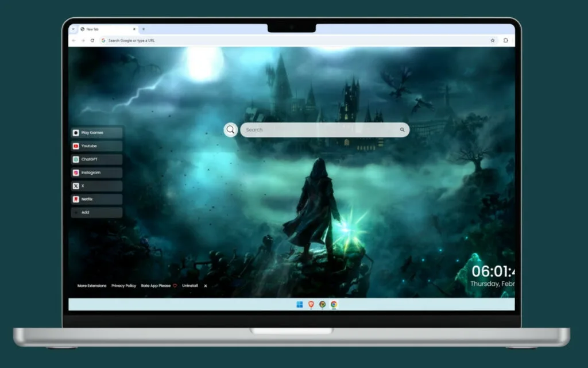Select the New Tab browser tab
The height and width of the screenshot is (368, 588).
[x=108, y=29]
